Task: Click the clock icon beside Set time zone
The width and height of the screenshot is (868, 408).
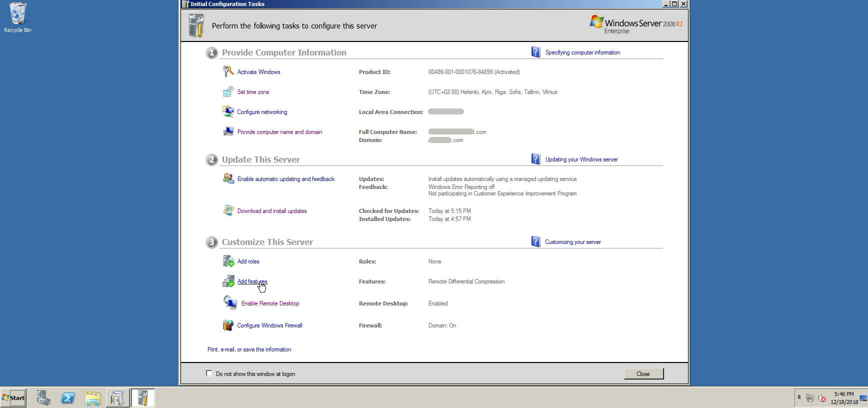Action: click(x=228, y=91)
